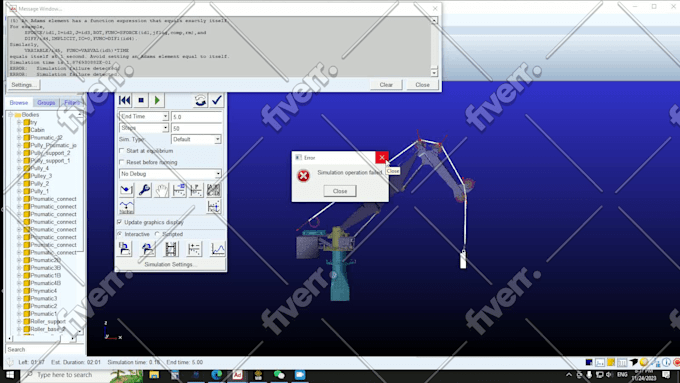Select the Pully_support_1 body in tree
Image resolution: width=680 pixels, height=383 pixels.
pyautogui.click(x=50, y=160)
